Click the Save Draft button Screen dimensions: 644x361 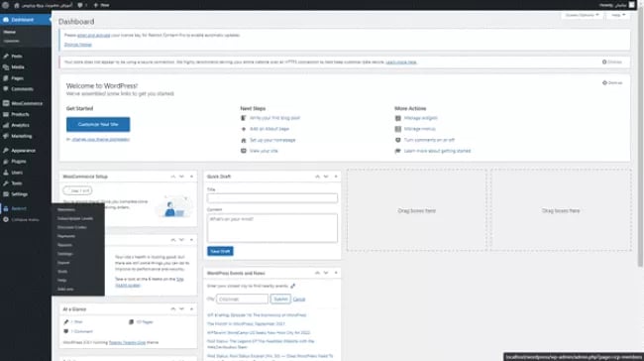(x=220, y=251)
